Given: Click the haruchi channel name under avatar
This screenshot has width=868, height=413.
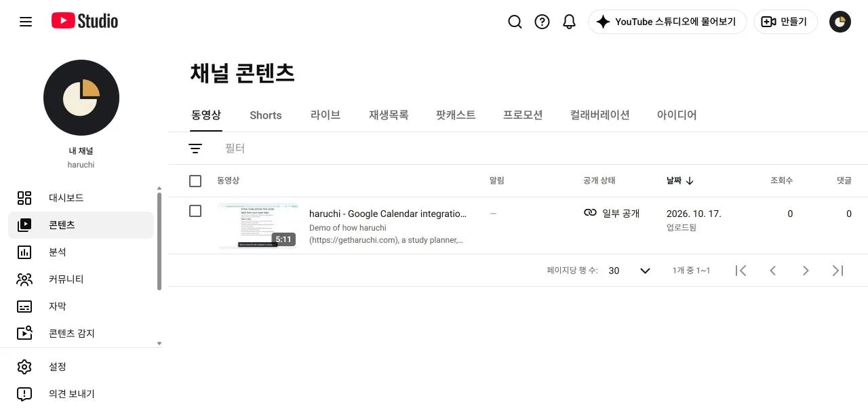Looking at the screenshot, I should tap(81, 165).
